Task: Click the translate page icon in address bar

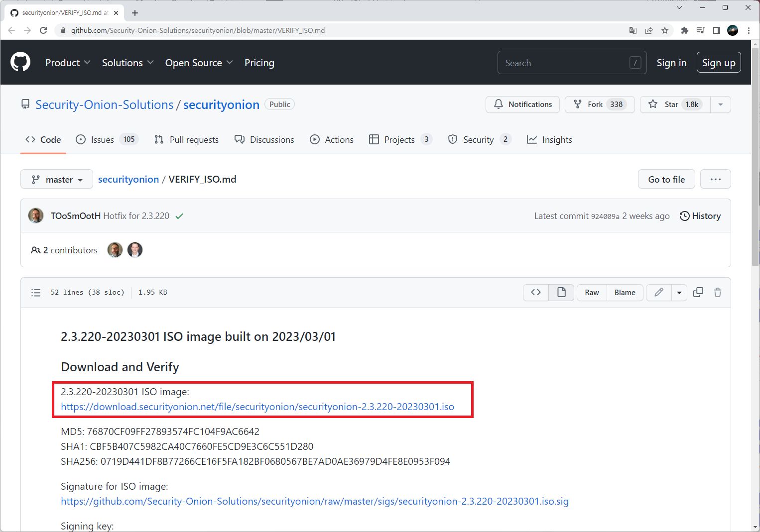Action: tap(633, 30)
